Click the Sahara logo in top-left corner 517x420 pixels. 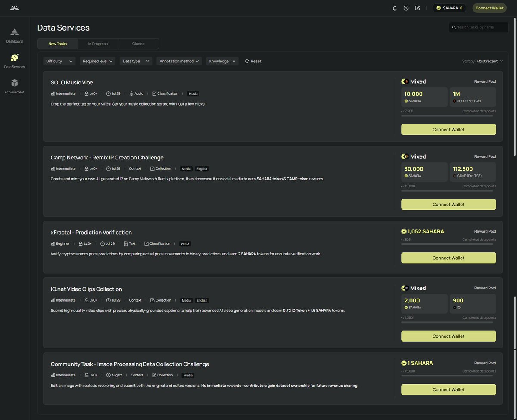pos(14,8)
